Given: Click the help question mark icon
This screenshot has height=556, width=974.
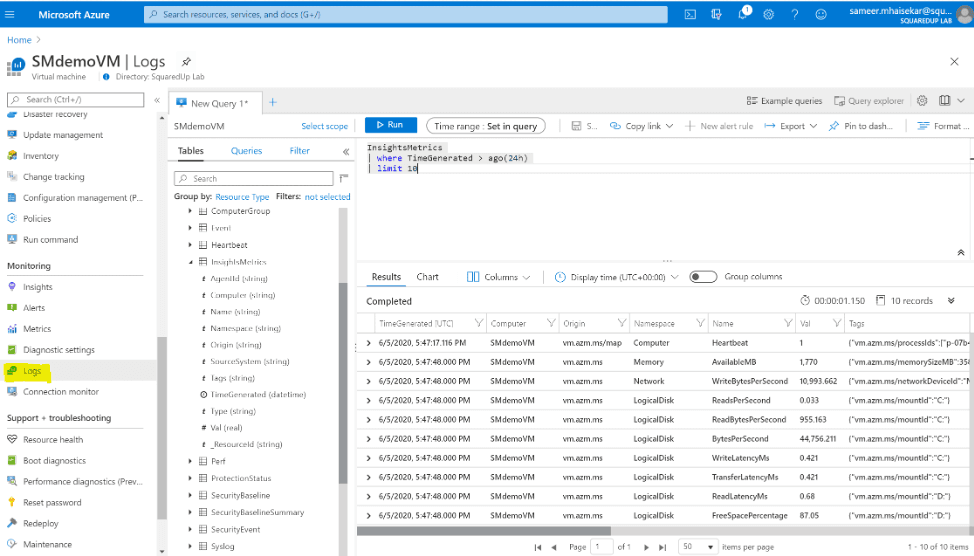Looking at the screenshot, I should (x=794, y=14).
